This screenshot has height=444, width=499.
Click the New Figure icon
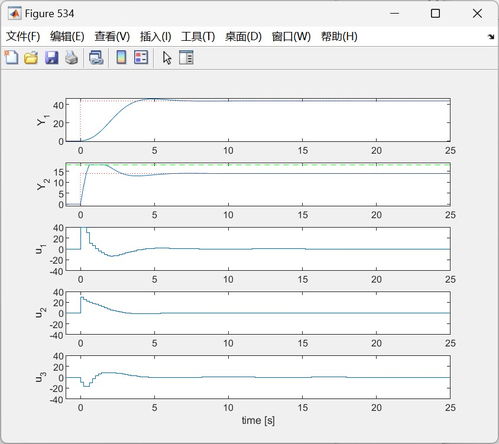(x=11, y=57)
